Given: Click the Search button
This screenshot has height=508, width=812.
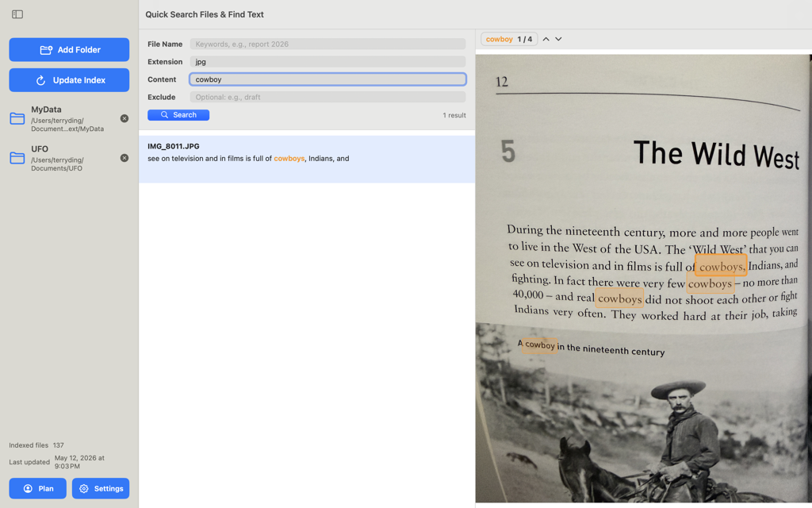Looking at the screenshot, I should [x=178, y=114].
